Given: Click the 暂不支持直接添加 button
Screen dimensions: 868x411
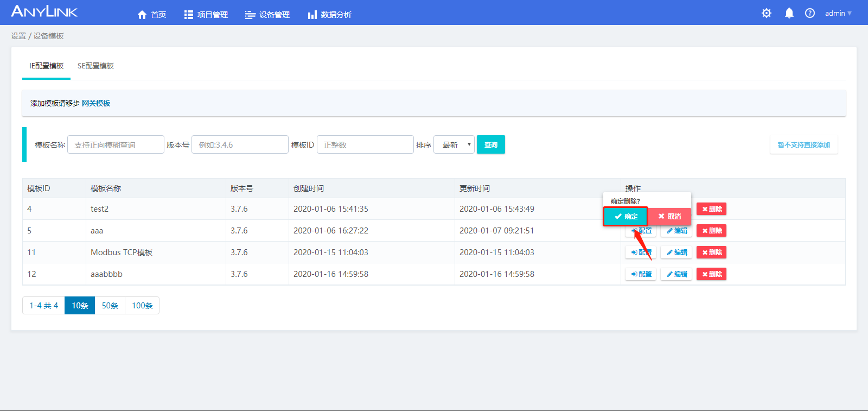Looking at the screenshot, I should [804, 145].
